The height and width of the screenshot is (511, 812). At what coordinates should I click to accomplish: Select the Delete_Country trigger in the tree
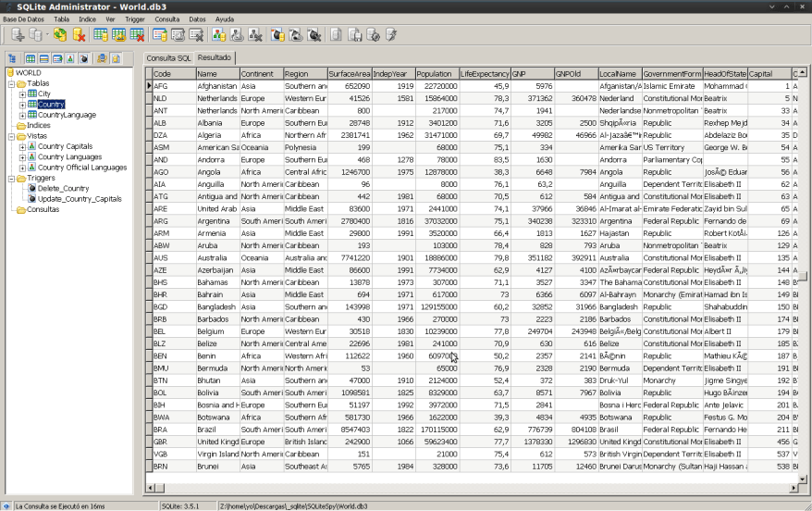pos(63,189)
